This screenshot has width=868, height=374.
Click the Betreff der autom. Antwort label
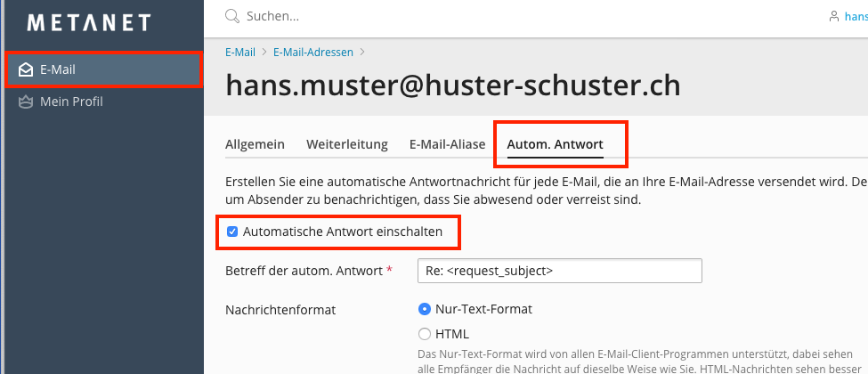[x=304, y=270]
